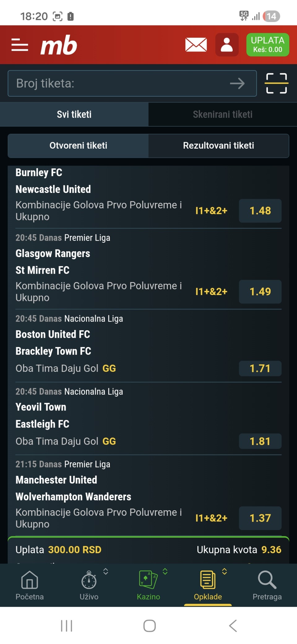Expand the Kazino chevron arrows

tap(165, 572)
